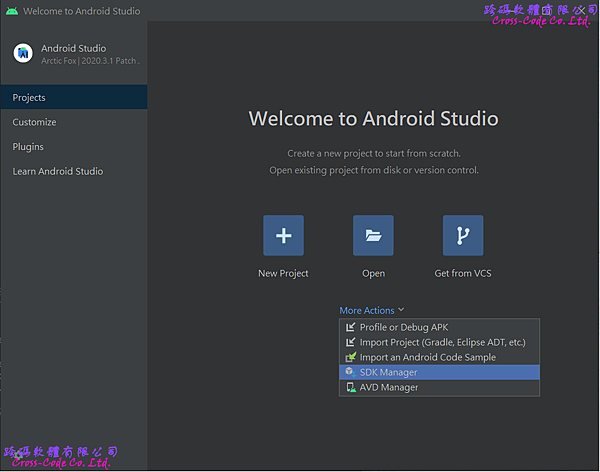This screenshot has height=472, width=600.
Task: Click the Android Code Sample import icon
Action: (x=350, y=357)
